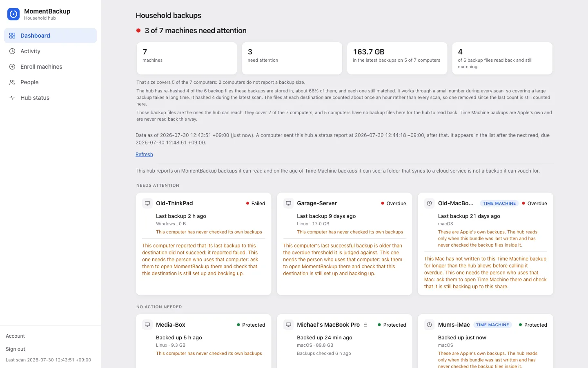Click 'Windows · 0 B' text

pyautogui.click(x=171, y=224)
